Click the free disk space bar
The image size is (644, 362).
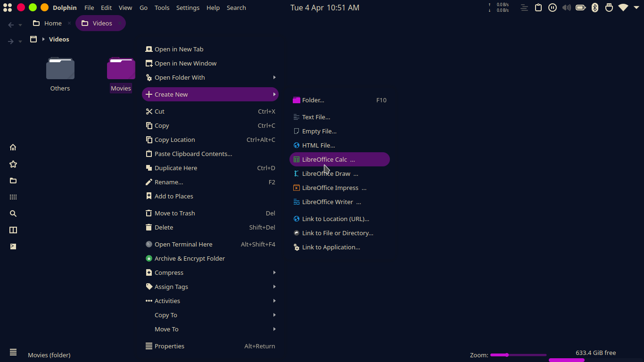(x=595, y=360)
